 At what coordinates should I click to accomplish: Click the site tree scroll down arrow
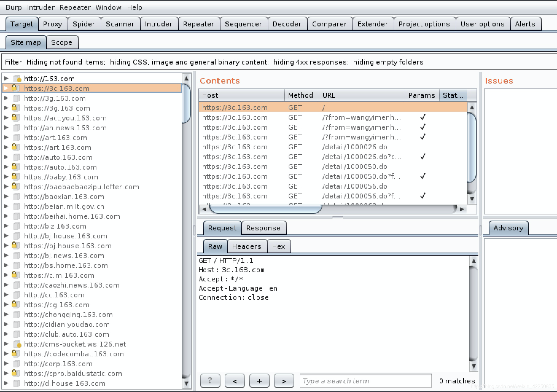coord(186,384)
